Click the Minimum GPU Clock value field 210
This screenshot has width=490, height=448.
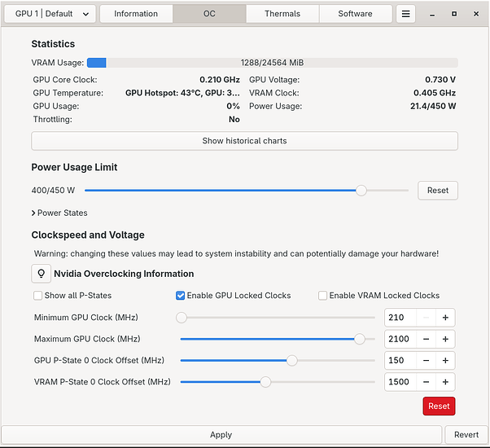400,318
